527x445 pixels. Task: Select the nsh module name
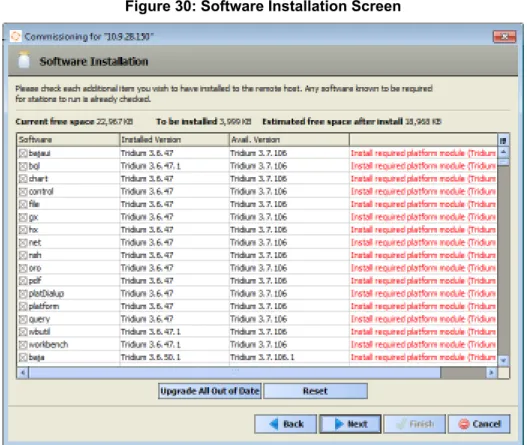(35, 256)
